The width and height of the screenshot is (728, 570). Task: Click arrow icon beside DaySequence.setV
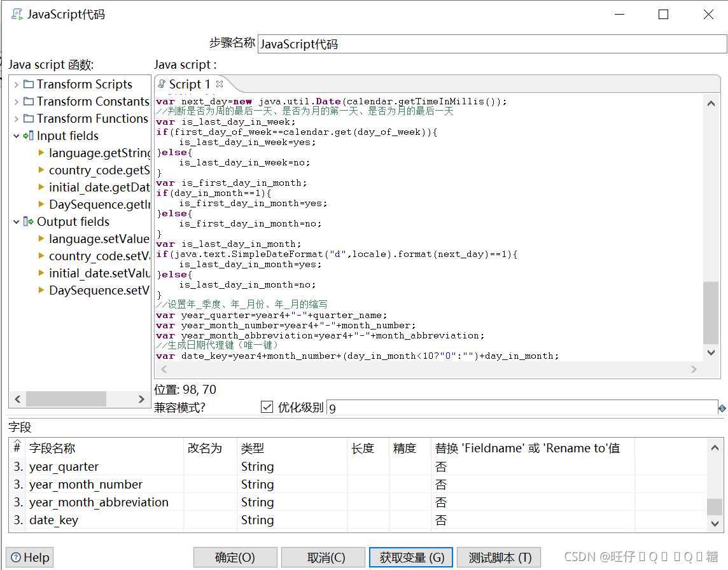tap(41, 290)
